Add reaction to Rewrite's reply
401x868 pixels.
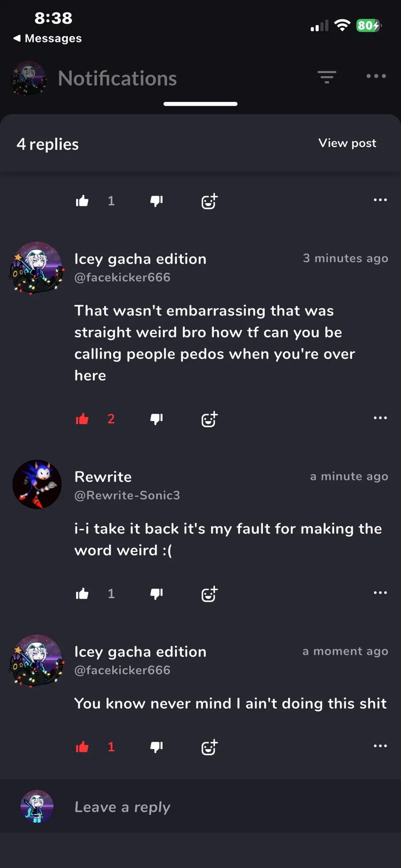[209, 594]
